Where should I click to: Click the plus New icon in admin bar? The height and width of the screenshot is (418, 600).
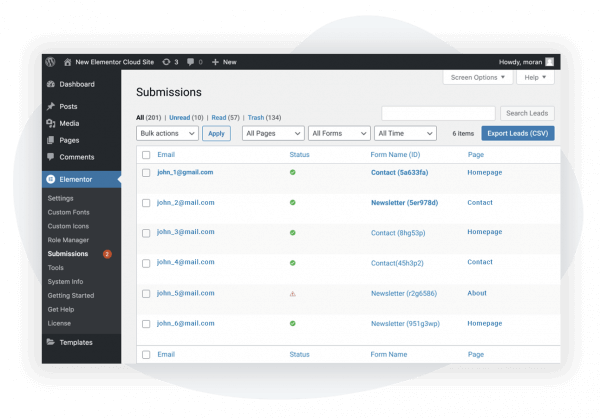[x=215, y=62]
